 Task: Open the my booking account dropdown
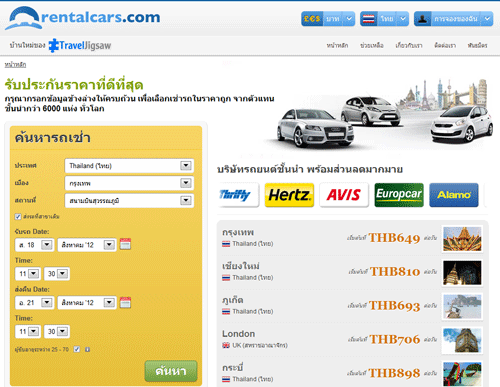point(453,19)
